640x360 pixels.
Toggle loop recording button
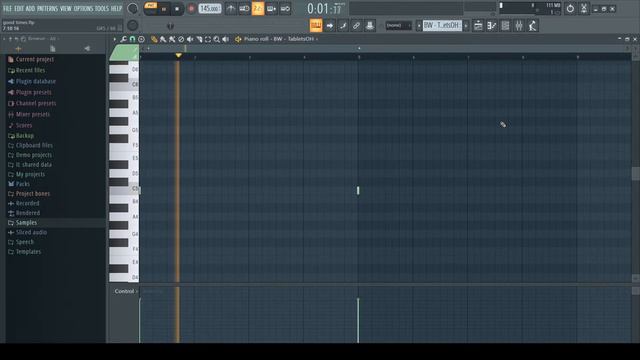tap(285, 9)
